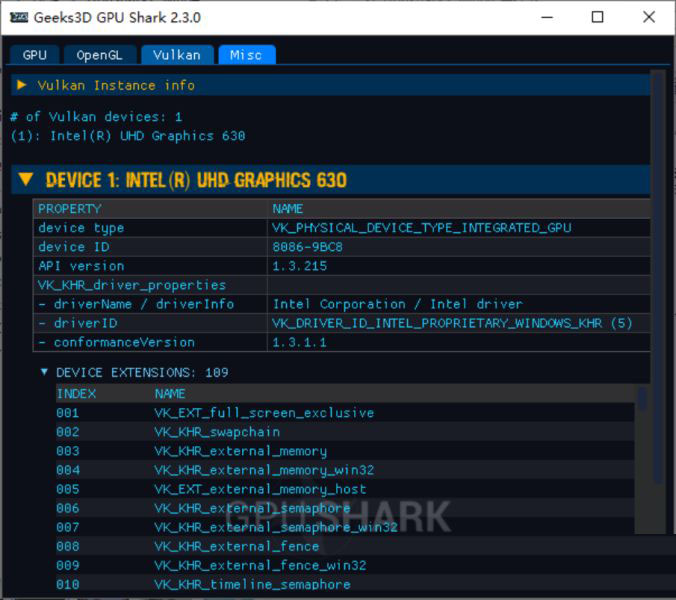Image resolution: width=676 pixels, height=600 pixels.
Task: Select the '- driverID' property cell
Action: click(x=150, y=323)
